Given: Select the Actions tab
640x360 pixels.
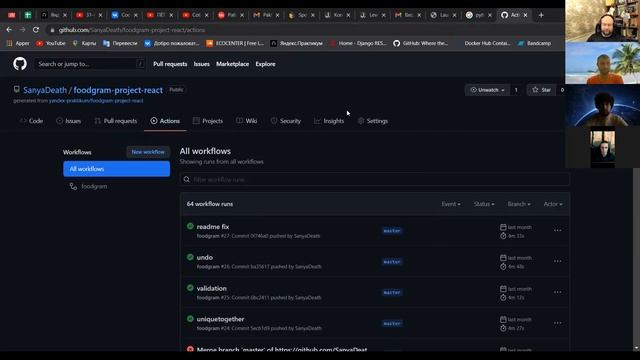Looking at the screenshot, I should [165, 121].
